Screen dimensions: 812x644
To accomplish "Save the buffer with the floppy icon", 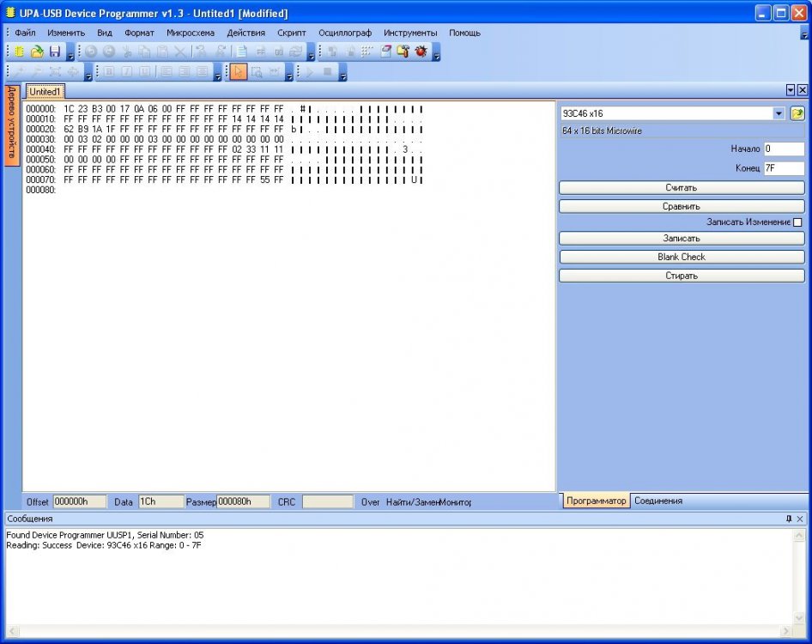I will click(55, 52).
